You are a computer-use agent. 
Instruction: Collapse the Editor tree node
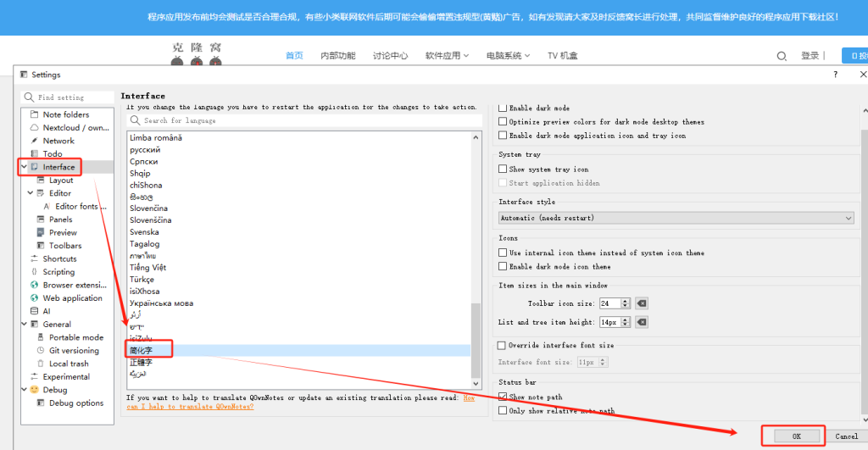[31, 193]
